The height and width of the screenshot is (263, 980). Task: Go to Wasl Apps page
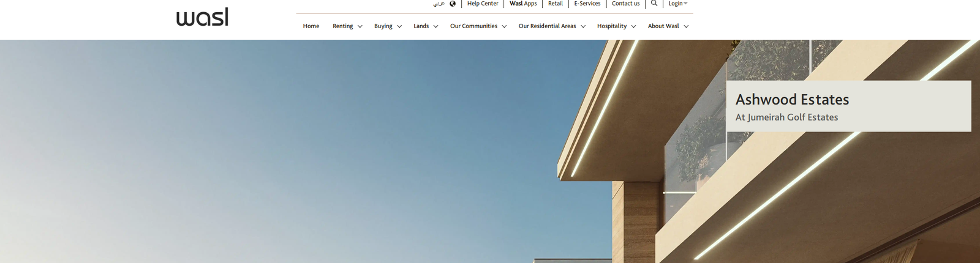(x=523, y=4)
